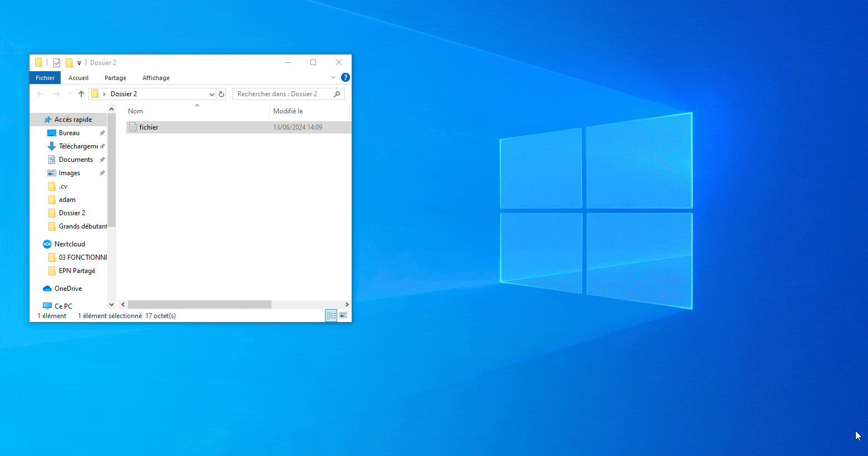Switch to the Accueil ribbon tab
The width and height of the screenshot is (868, 456).
(78, 78)
